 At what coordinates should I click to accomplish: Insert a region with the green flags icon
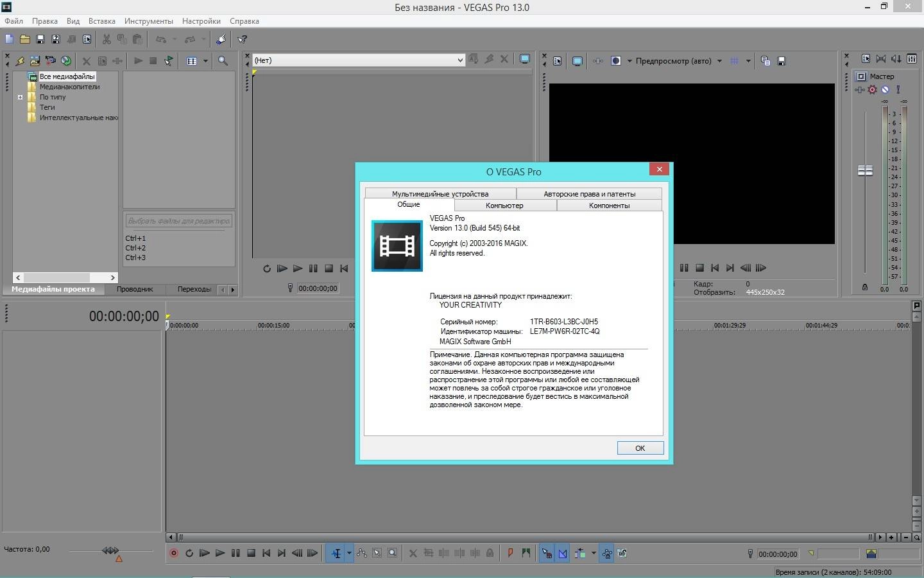[526, 553]
